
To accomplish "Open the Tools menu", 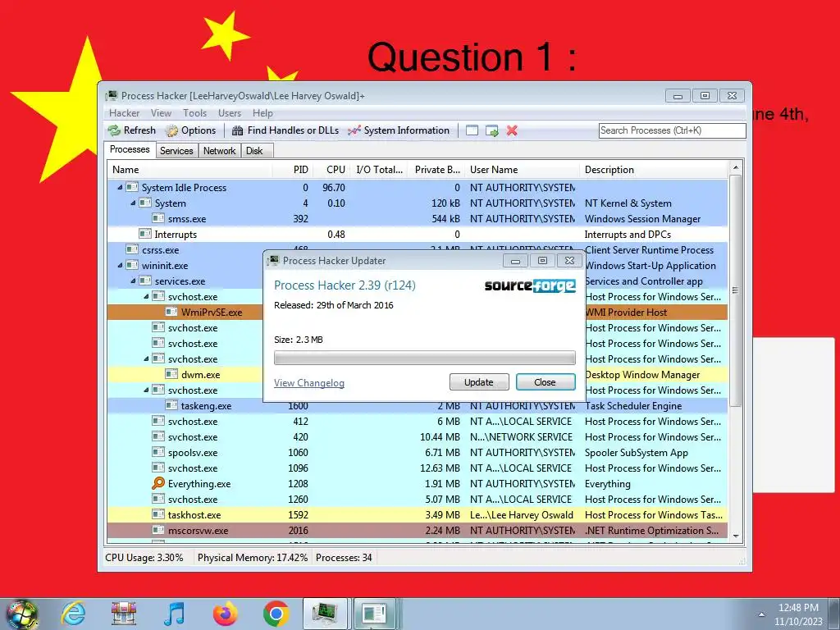I will (x=194, y=113).
